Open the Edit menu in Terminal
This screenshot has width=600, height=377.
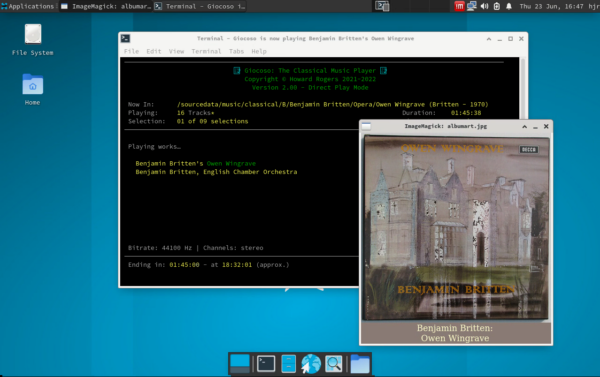(153, 51)
